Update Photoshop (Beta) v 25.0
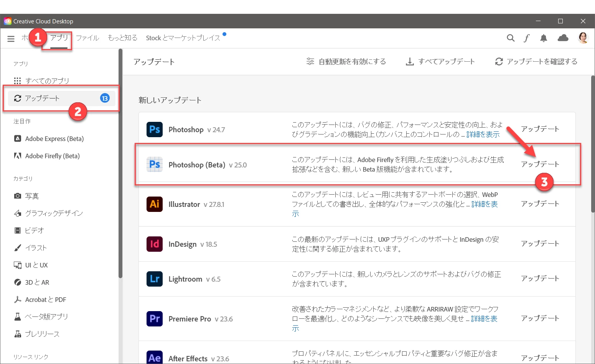Viewport: 595px width, 364px height. [x=540, y=164]
